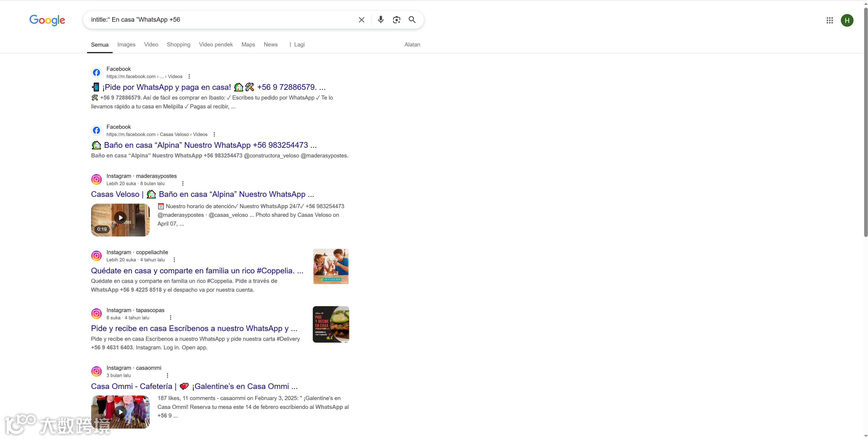Open Google Lens image search icon
Screen dimensions: 868x439
coord(396,19)
